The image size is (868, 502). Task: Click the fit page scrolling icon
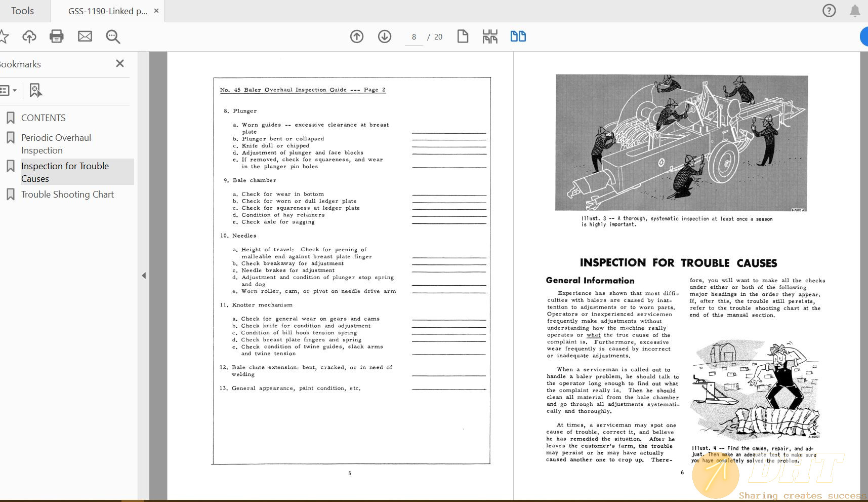coord(490,36)
